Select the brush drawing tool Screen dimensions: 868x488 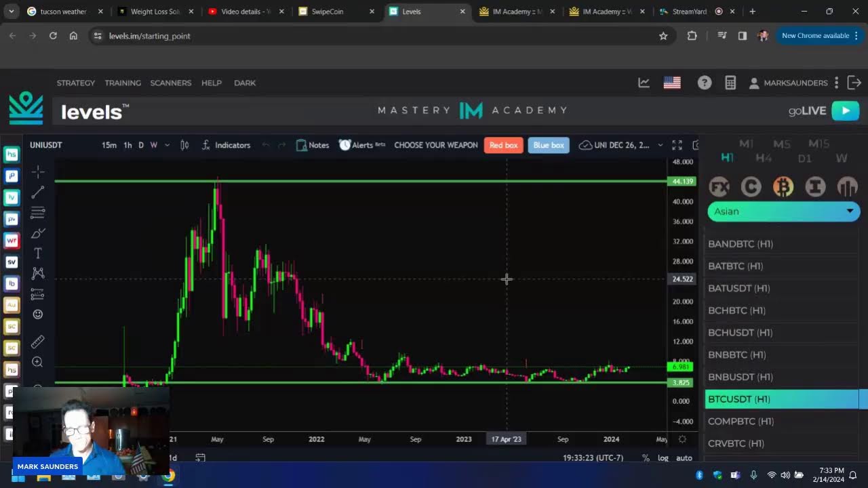38,232
